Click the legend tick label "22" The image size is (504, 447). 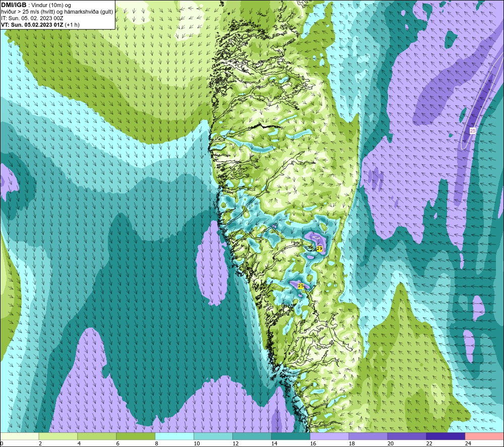coord(429,443)
